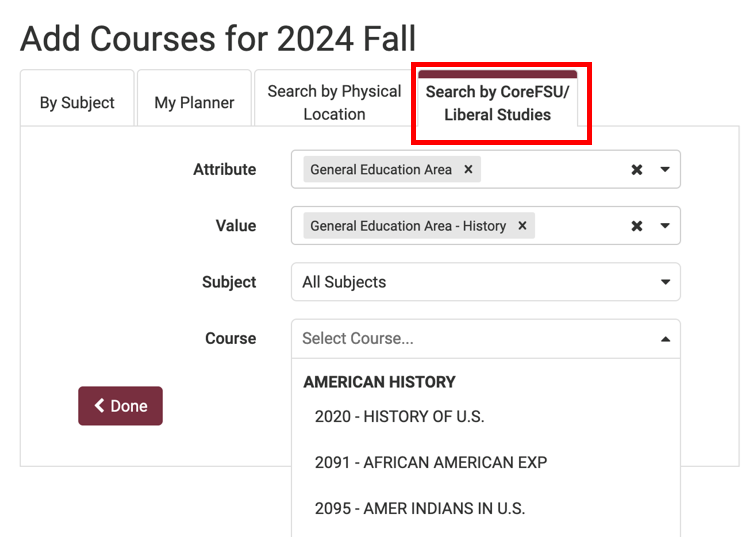Open the All Subjects dropdown
Image resolution: width=756 pixels, height=541 pixels.
click(x=485, y=282)
